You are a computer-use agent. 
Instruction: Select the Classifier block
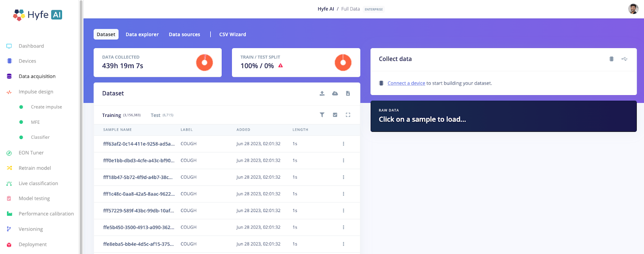point(40,137)
